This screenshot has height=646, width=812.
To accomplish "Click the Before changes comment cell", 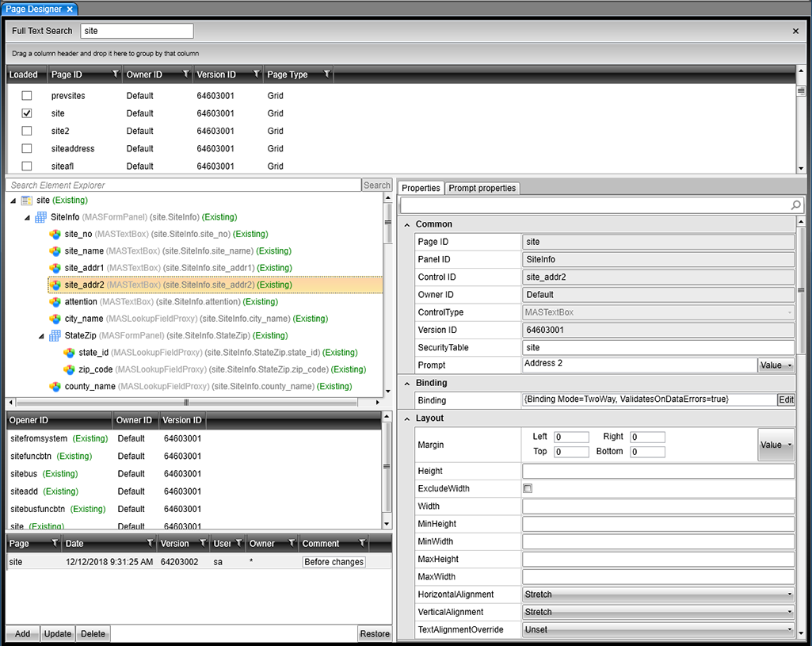I will (334, 562).
